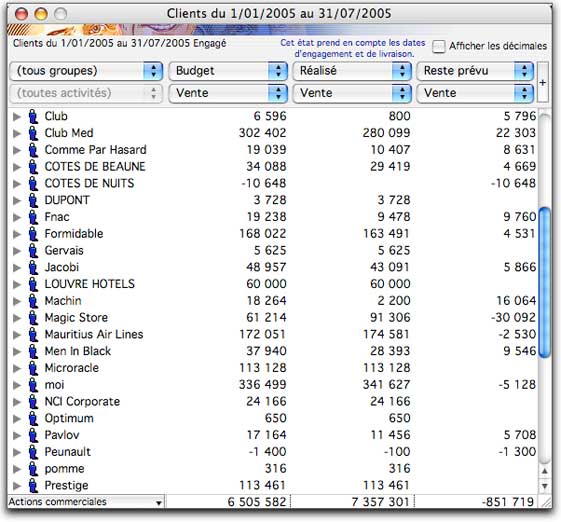Click the client icon beside Men In Black
The width and height of the screenshot is (561, 522).
pos(33,351)
